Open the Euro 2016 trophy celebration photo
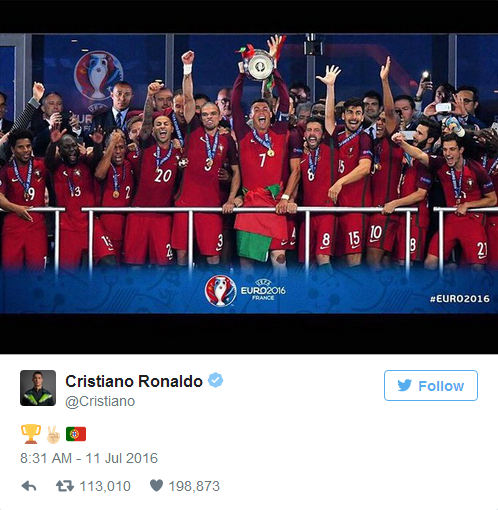498x510 pixels. click(x=249, y=173)
